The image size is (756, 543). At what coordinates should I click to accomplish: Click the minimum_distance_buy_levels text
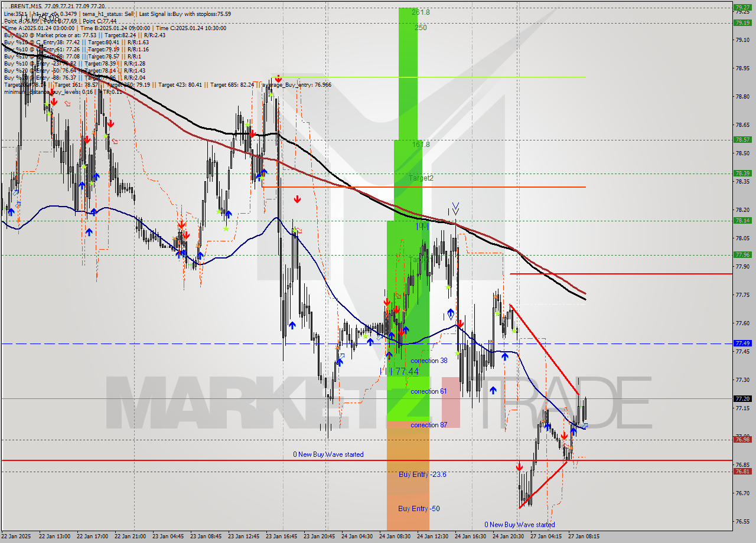pyautogui.click(x=48, y=91)
